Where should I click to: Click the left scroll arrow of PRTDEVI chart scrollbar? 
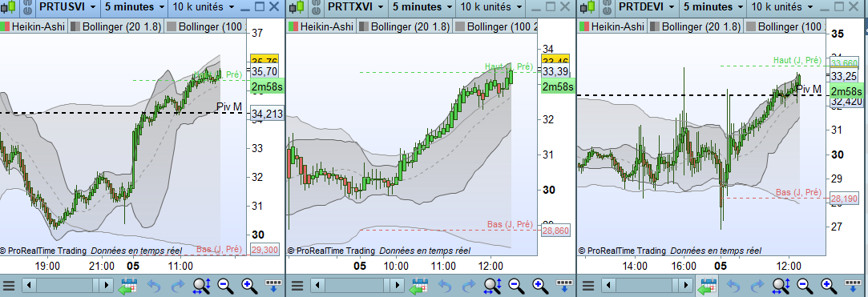(609, 286)
